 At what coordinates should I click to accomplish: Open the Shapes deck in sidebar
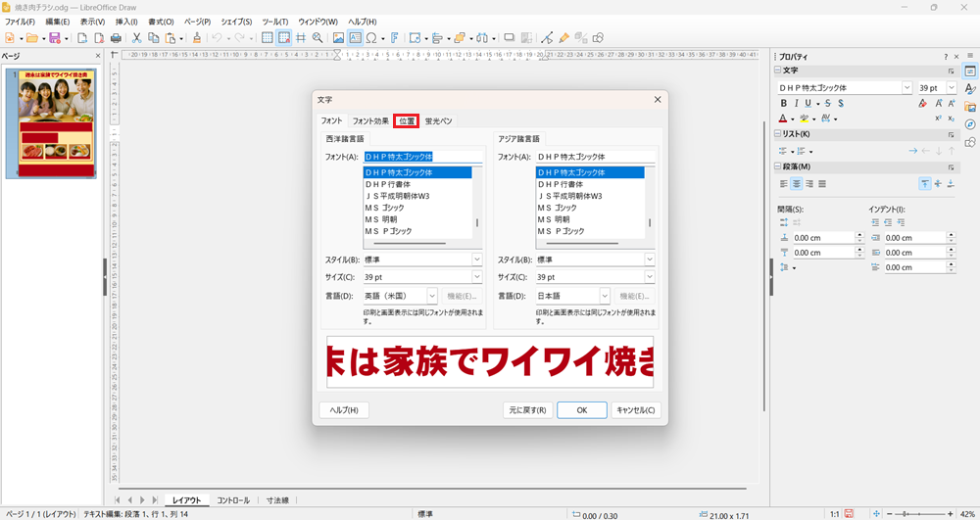pos(970,142)
